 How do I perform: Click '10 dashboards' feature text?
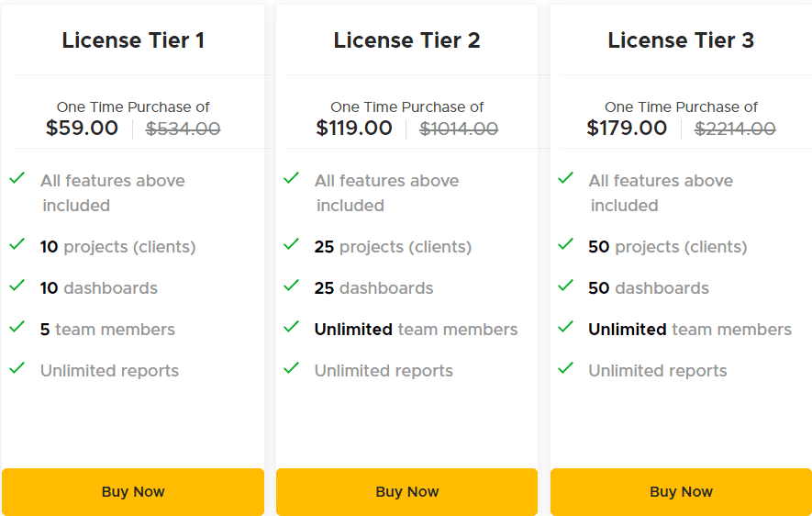click(x=99, y=288)
